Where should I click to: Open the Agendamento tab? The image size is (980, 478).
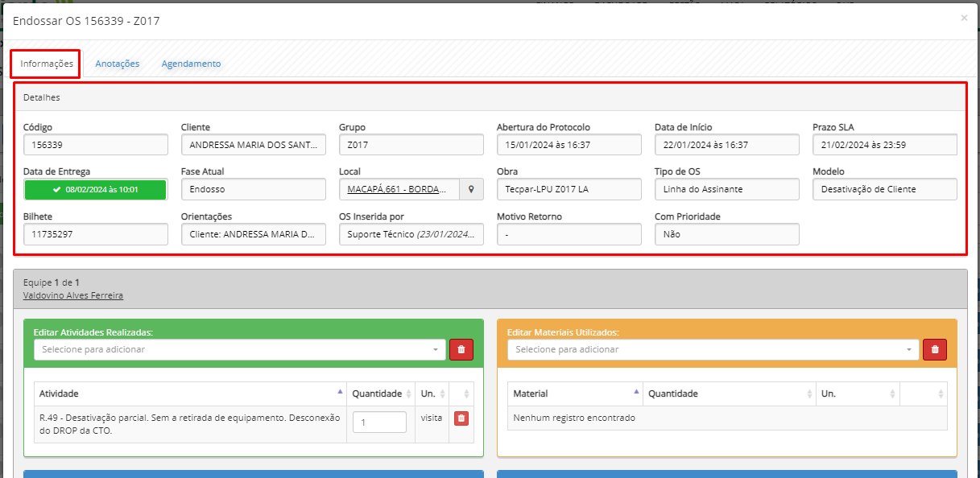tap(191, 64)
